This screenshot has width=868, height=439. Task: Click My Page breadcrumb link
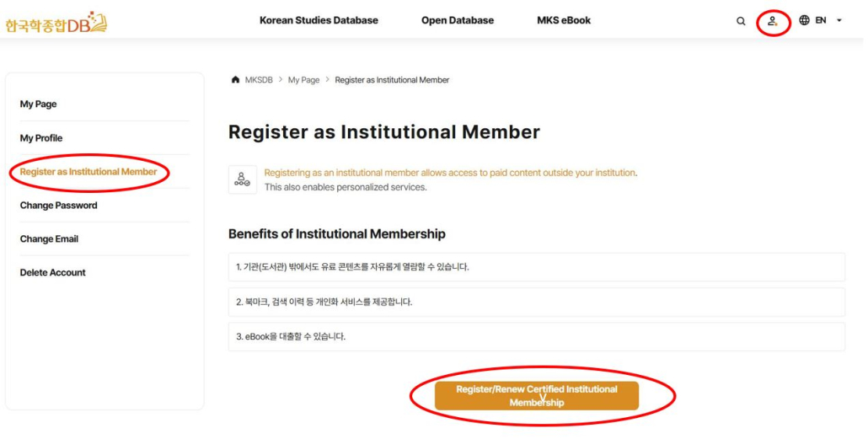coord(303,80)
